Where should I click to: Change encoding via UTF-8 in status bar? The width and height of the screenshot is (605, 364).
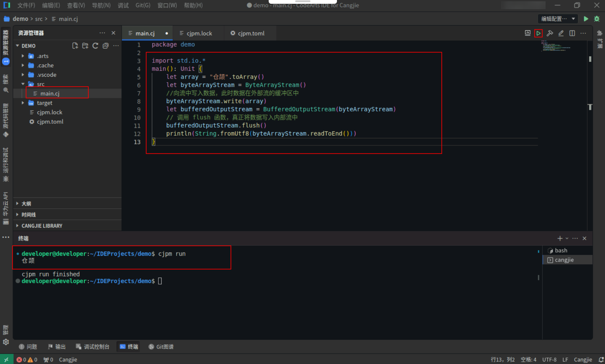pos(549,360)
